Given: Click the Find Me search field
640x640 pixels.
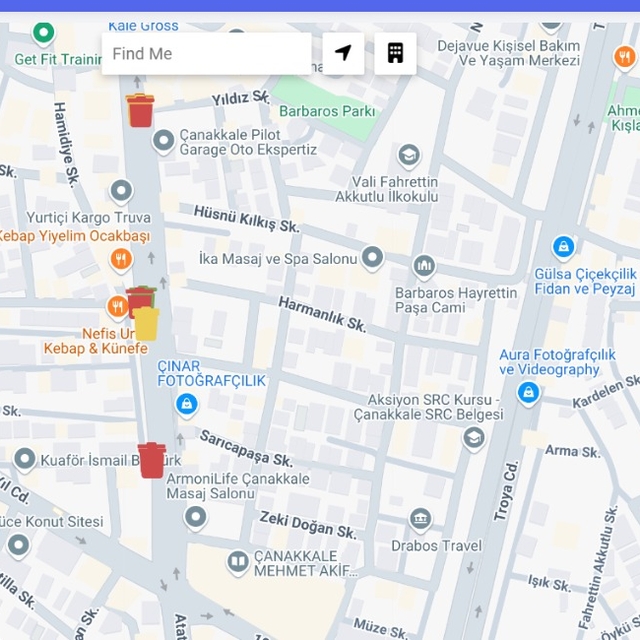Looking at the screenshot, I should [x=206, y=54].
